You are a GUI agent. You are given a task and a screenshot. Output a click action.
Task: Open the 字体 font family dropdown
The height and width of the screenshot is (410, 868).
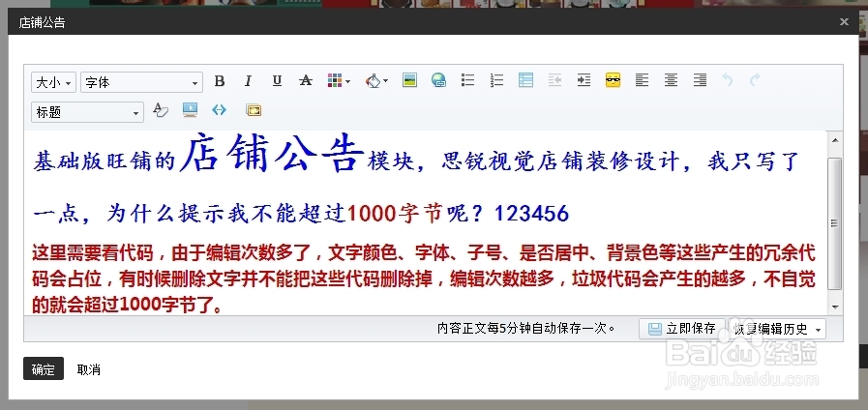coord(141,82)
